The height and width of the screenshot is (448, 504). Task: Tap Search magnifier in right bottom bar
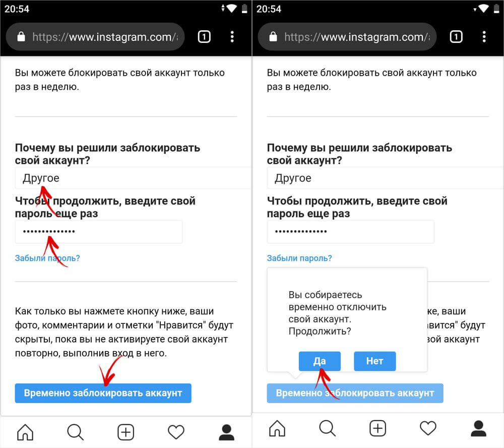pyautogui.click(x=327, y=428)
